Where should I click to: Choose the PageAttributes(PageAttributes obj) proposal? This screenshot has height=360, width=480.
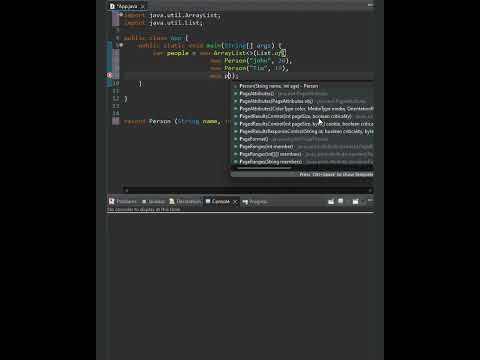(x=303, y=101)
